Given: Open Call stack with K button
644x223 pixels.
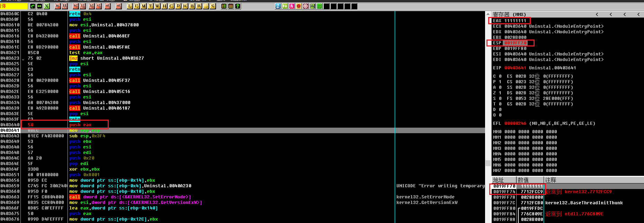Looking at the screenshot, I should 185,6.
